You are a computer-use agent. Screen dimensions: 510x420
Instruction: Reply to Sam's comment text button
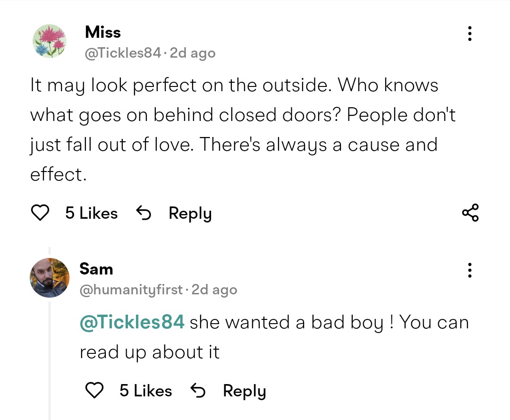[244, 391]
